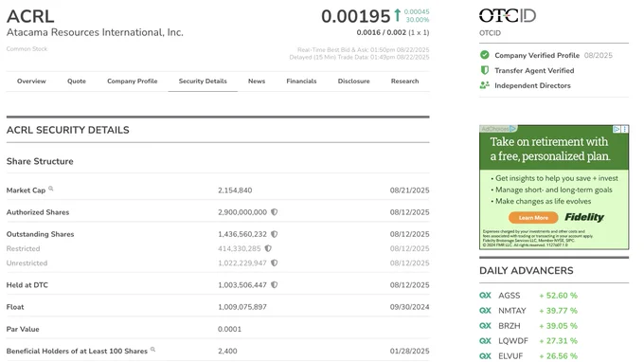Click the green Company Verified Profile checkmark icon

(x=485, y=55)
